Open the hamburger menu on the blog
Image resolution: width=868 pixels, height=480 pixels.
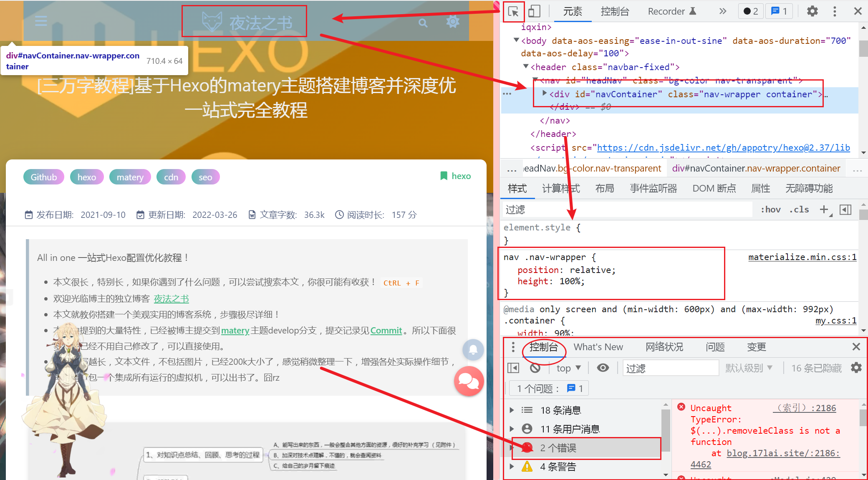(x=41, y=20)
